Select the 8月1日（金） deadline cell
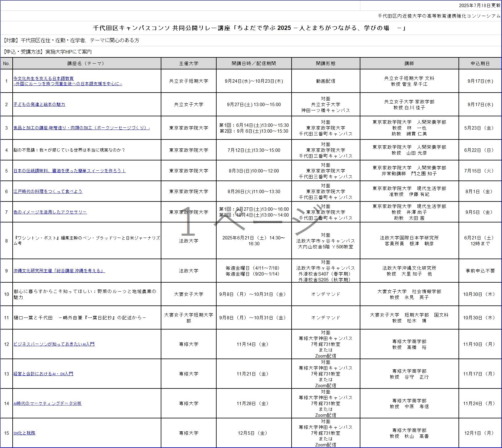This screenshot has width=502, height=448. pos(480,191)
